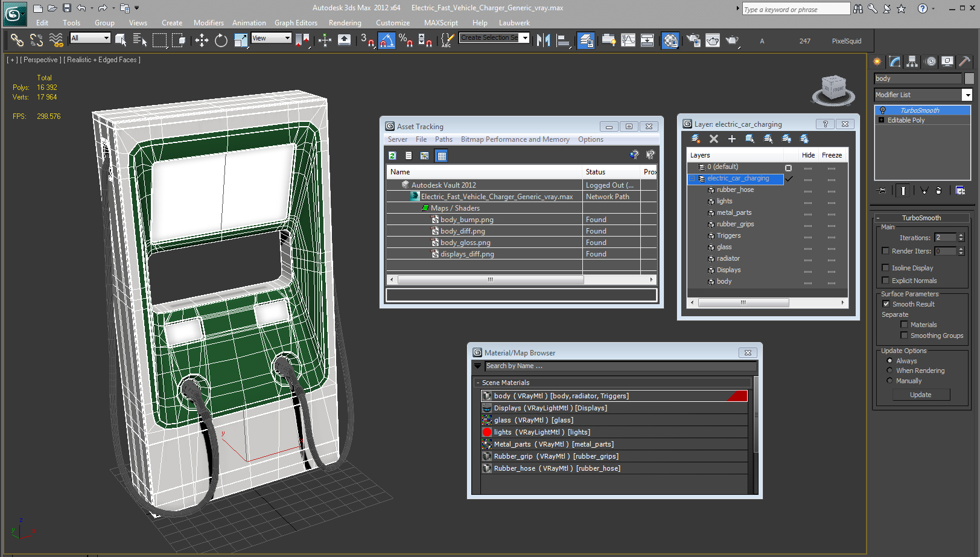Image resolution: width=980 pixels, height=557 pixels.
Task: Click Configure Modifier Sets icon
Action: 961,191
